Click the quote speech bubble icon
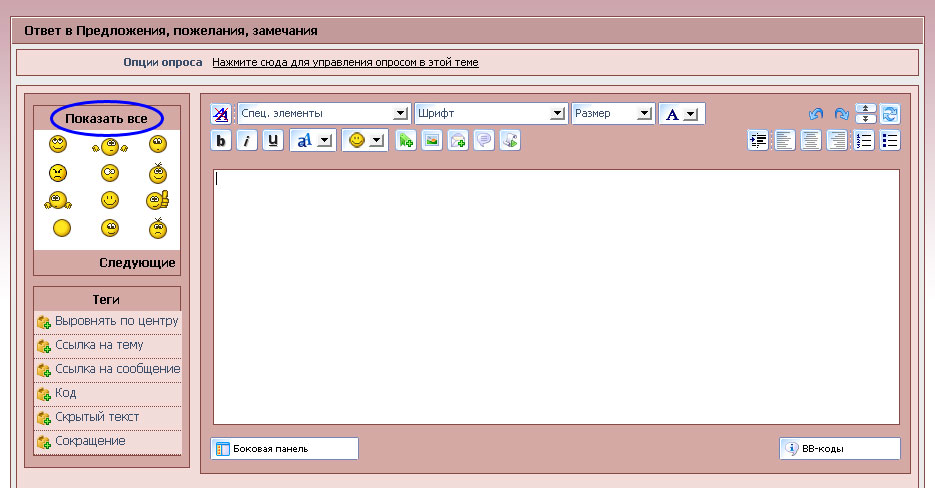Screen dimensions: 935x488 click(484, 141)
